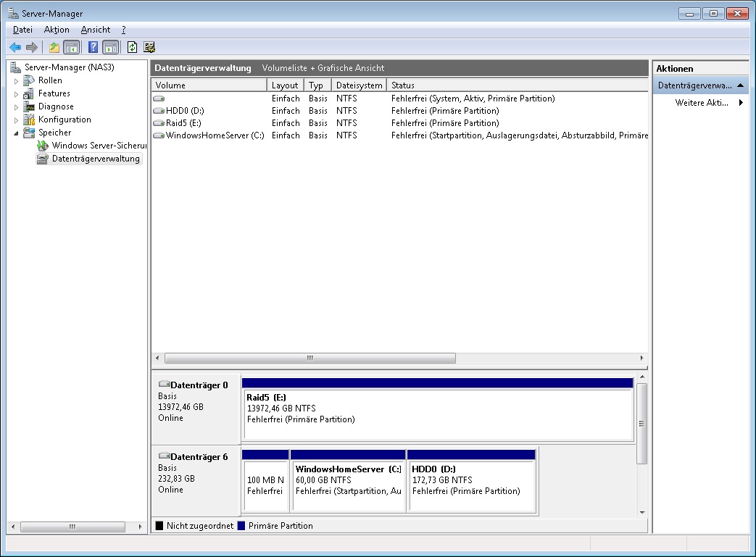This screenshot has width=756, height=557.
Task: Click the tree pane scroll right arrow
Action: [x=140, y=527]
